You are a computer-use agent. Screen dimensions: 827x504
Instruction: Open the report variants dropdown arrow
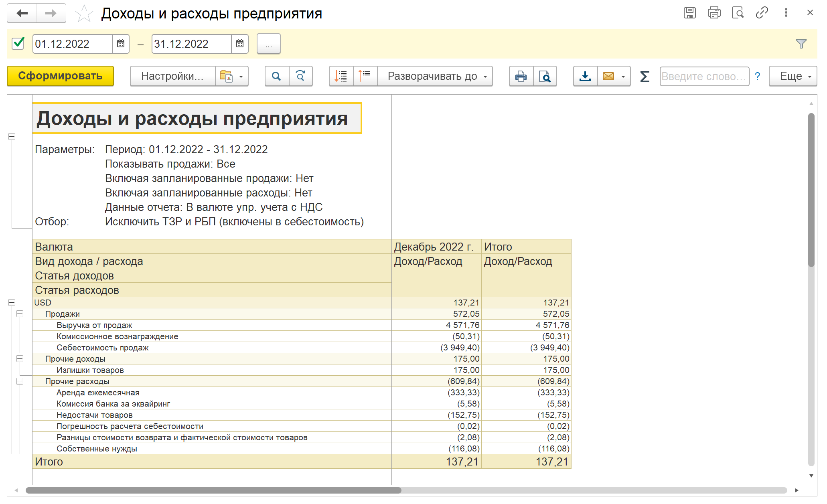pyautogui.click(x=241, y=76)
